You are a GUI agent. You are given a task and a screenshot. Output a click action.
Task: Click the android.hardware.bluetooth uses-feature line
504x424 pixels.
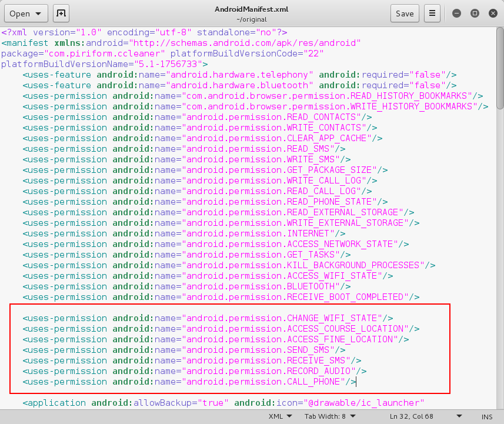click(240, 85)
